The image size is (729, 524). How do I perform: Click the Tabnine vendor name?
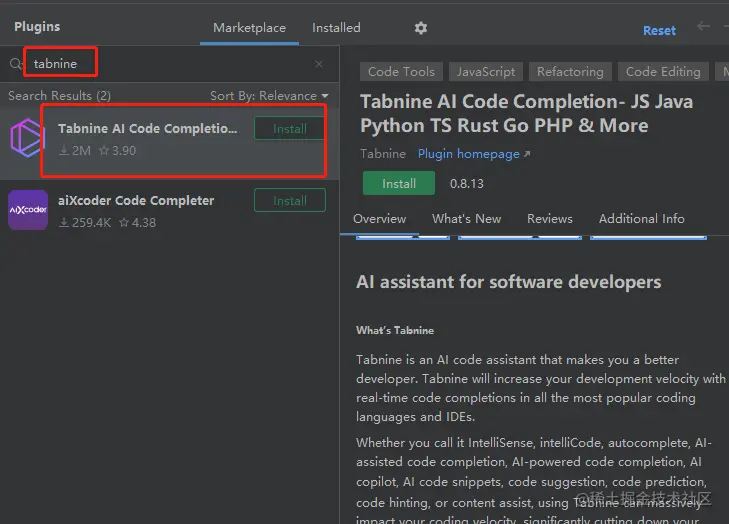[x=383, y=154]
